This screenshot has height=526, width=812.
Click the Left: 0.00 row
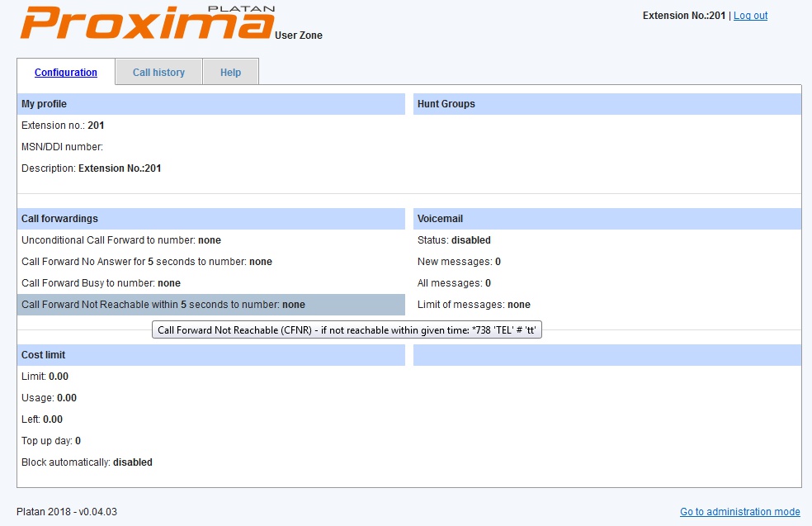pyautogui.click(x=210, y=419)
